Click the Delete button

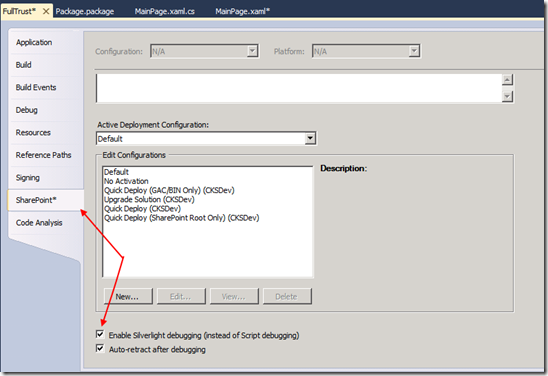[287, 296]
